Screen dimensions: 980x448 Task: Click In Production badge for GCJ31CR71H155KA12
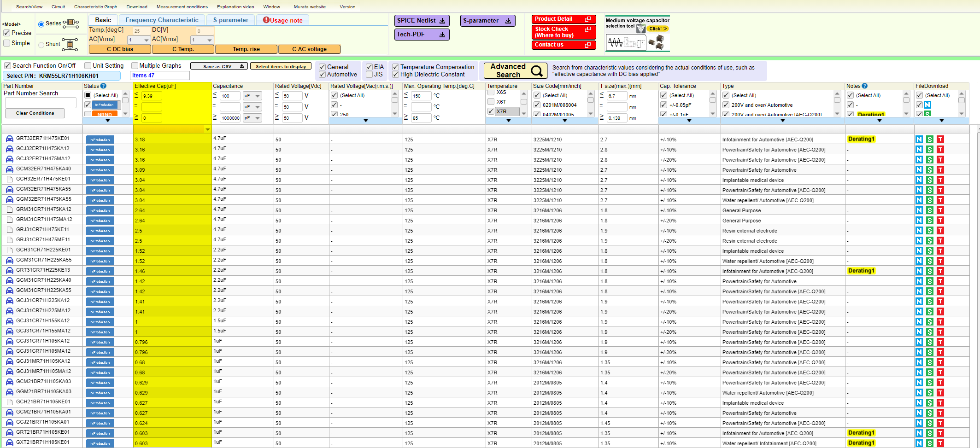[x=100, y=322]
